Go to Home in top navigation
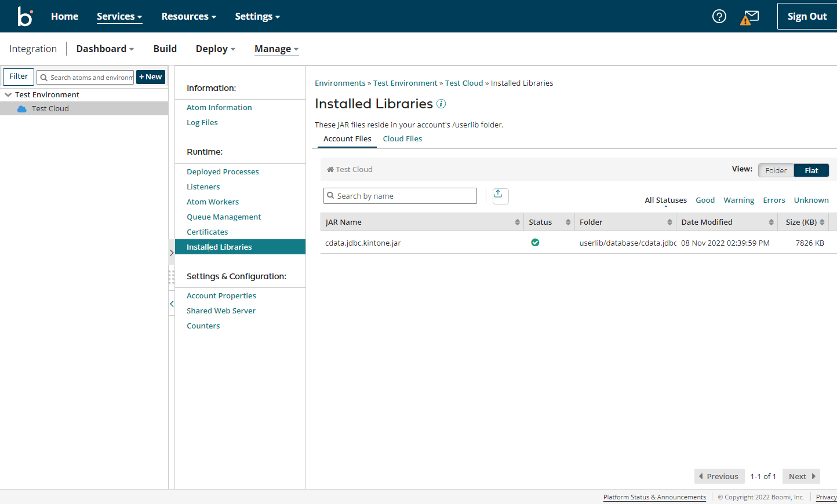Image resolution: width=837 pixels, height=504 pixels. click(x=65, y=16)
